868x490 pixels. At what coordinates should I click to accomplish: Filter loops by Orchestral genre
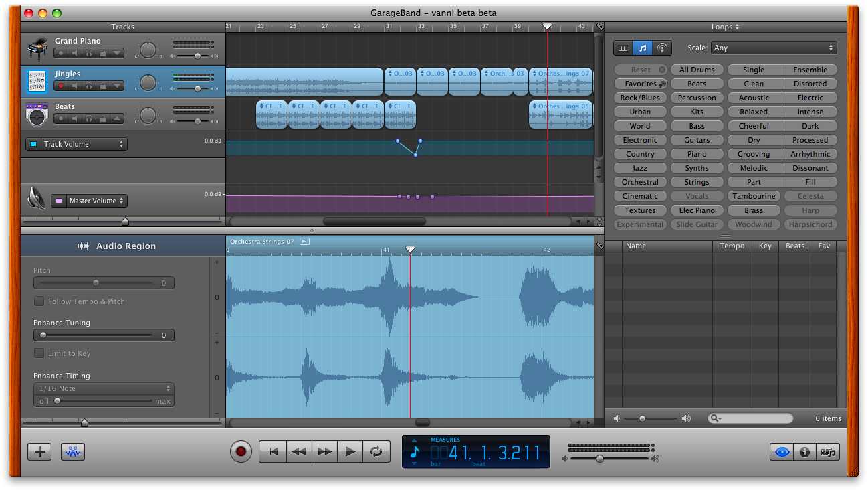(x=640, y=182)
